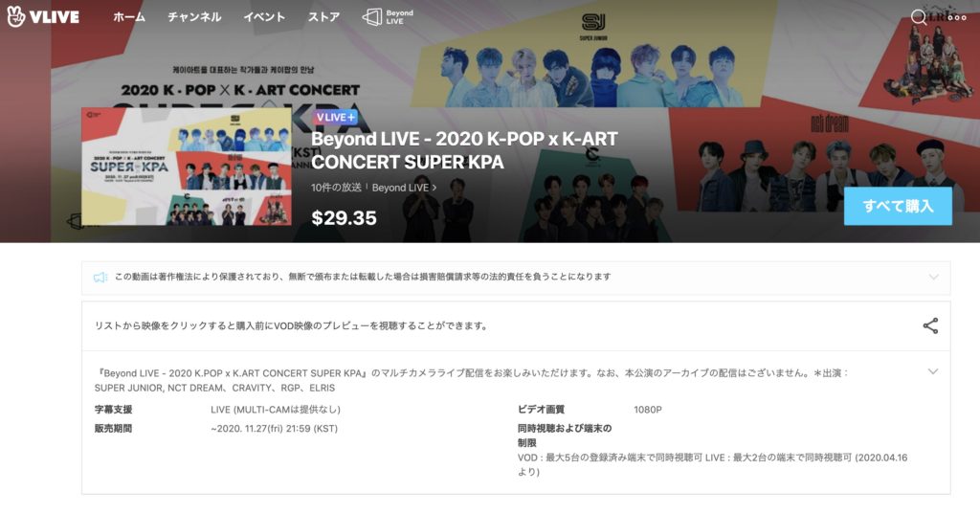Open the チャンネル menu item
The image size is (980, 514).
click(194, 17)
